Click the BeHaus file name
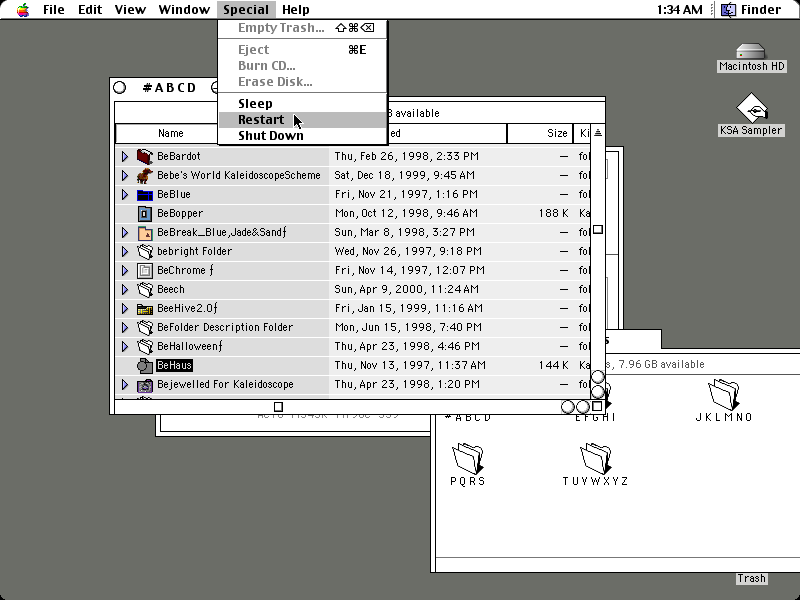 coord(174,365)
